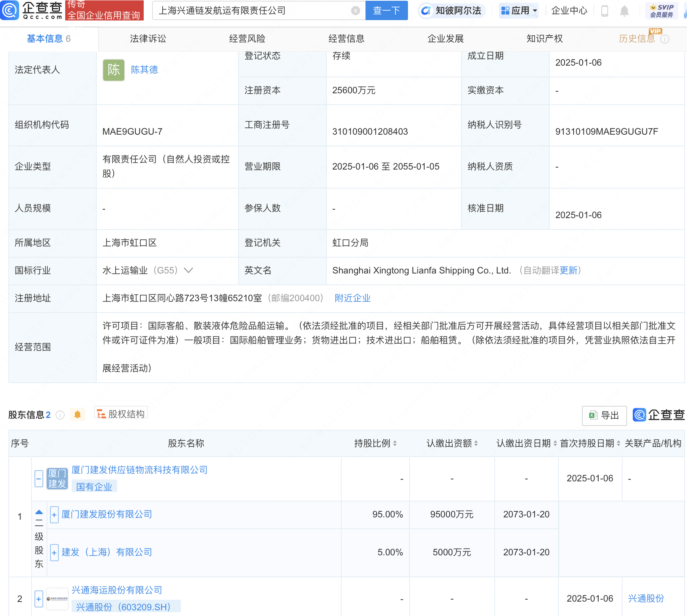The image size is (687, 616).
Task: Collapse the 二级股东 section arrow
Action: (39, 512)
